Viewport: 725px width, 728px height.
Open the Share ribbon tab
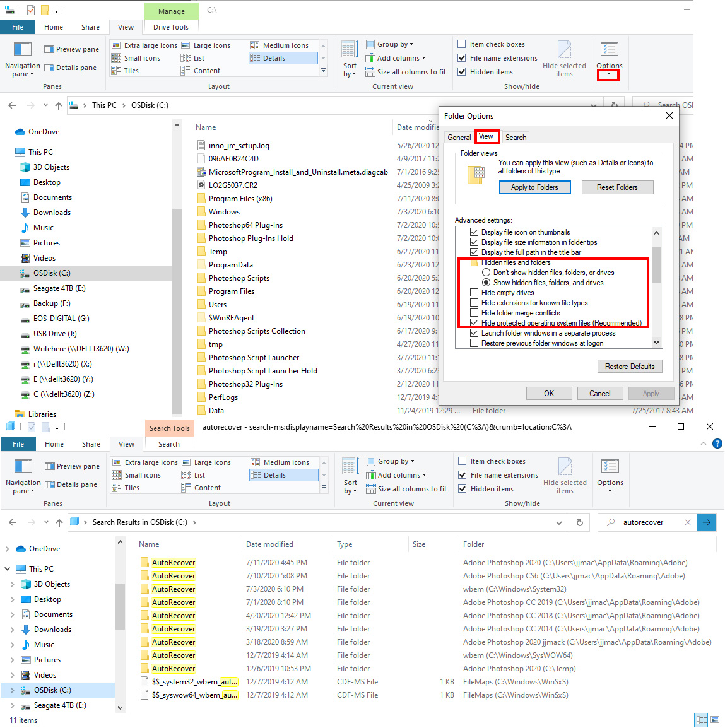[90, 27]
